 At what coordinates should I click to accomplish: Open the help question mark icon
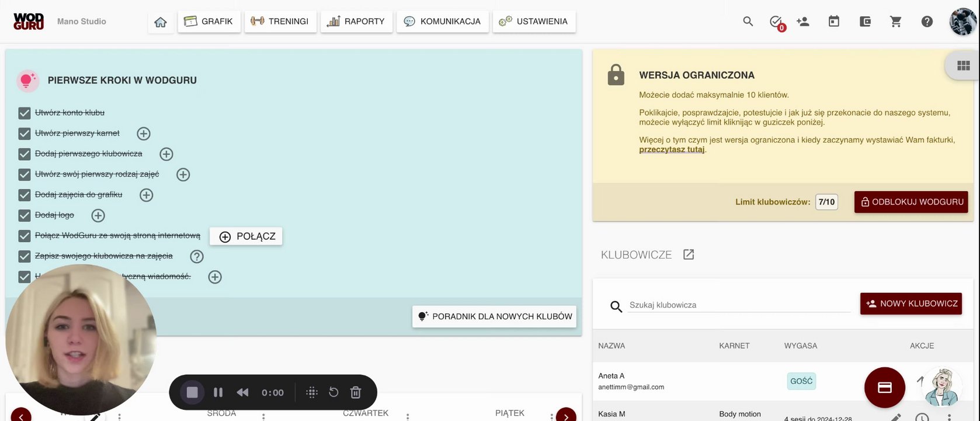[x=927, y=22]
